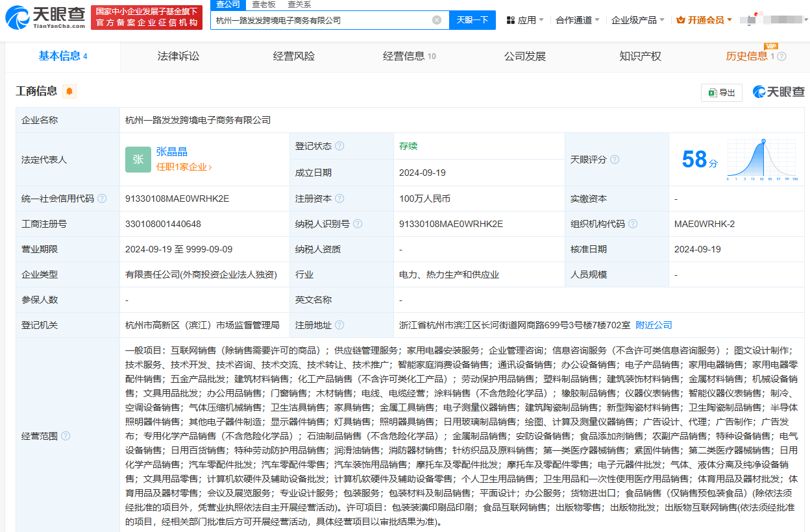Click the bell alert icon beside 工商信息

point(69,91)
